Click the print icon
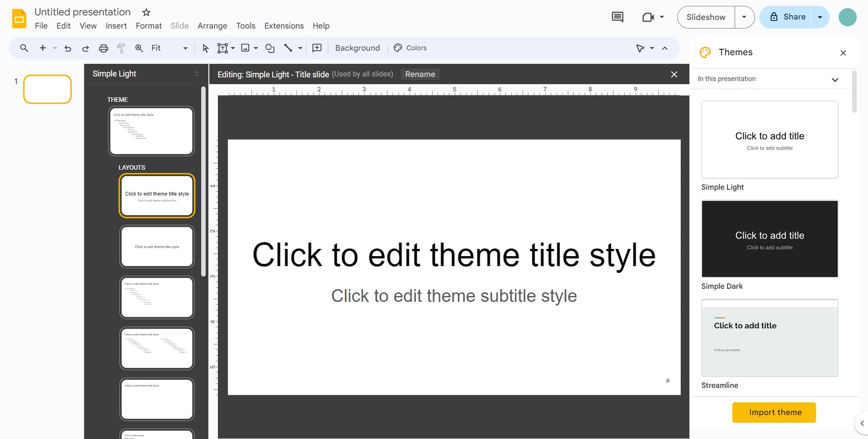 [x=104, y=48]
